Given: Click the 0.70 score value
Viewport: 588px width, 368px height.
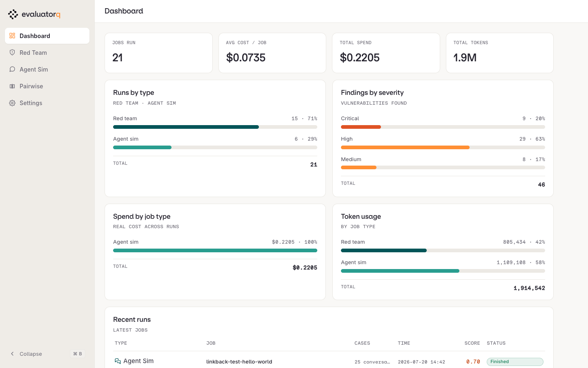Looking at the screenshot, I should [473, 361].
